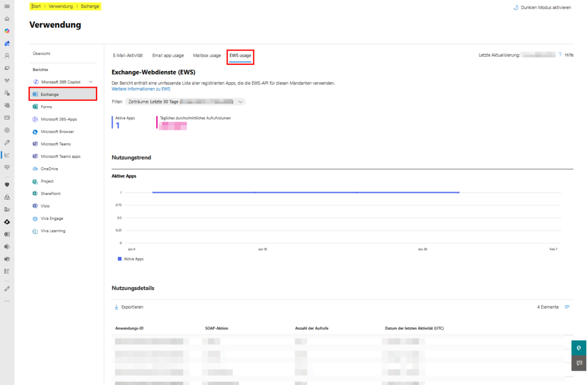Click the SharePoint report icon
Image resolution: width=588 pixels, height=385 pixels.
[36, 193]
